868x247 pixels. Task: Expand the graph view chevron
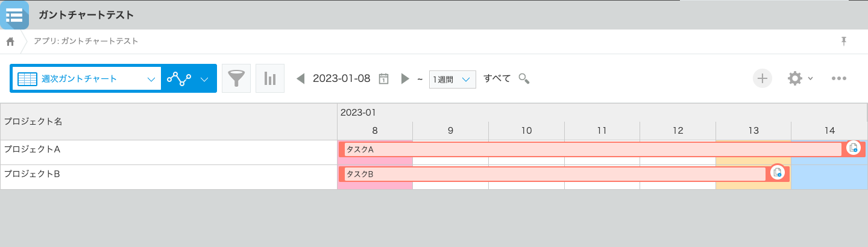pyautogui.click(x=204, y=79)
